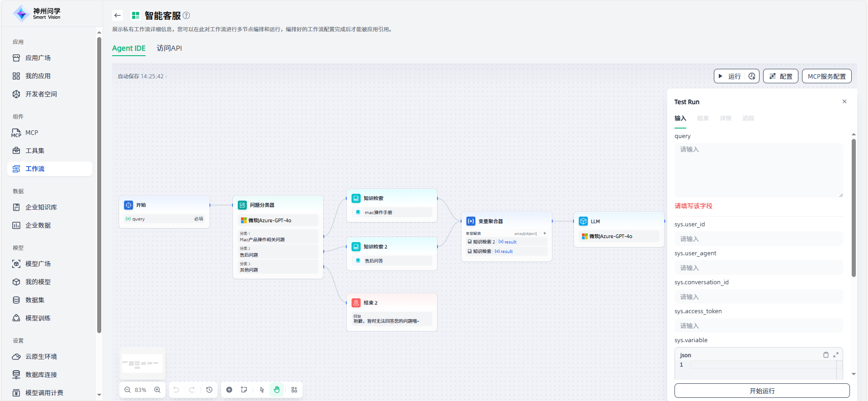868x401 pixels.
Task: Click the 开始运行 button
Action: coord(762,391)
